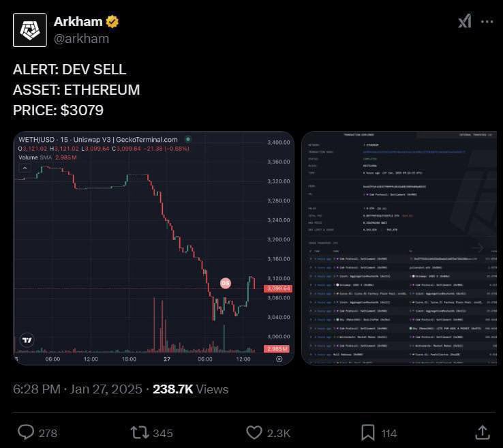This screenshot has width=503, height=448.
Task: Open the 6:28 PM Jan 27, 2025 timestamp
Action: pyautogui.click(x=77, y=389)
